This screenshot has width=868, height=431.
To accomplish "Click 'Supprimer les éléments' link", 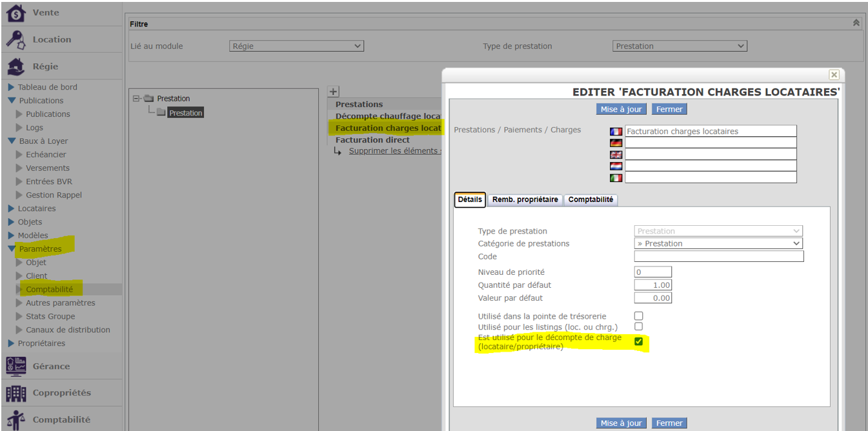I will (x=395, y=151).
